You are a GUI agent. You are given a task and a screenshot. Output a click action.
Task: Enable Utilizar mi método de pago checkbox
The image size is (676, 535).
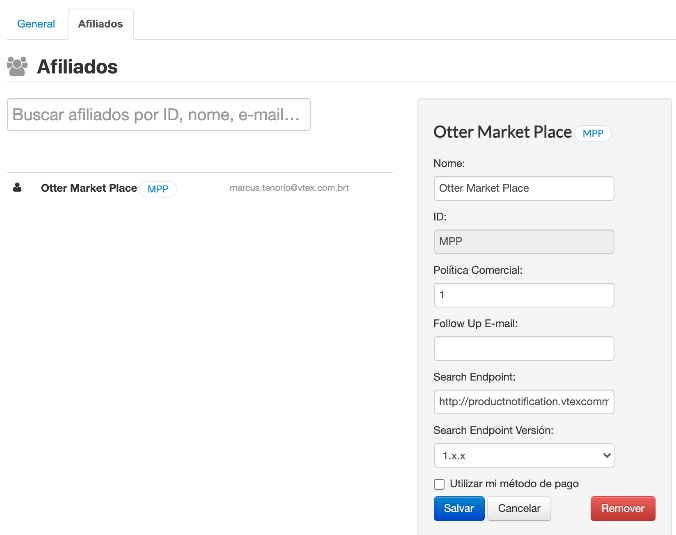pyautogui.click(x=439, y=484)
